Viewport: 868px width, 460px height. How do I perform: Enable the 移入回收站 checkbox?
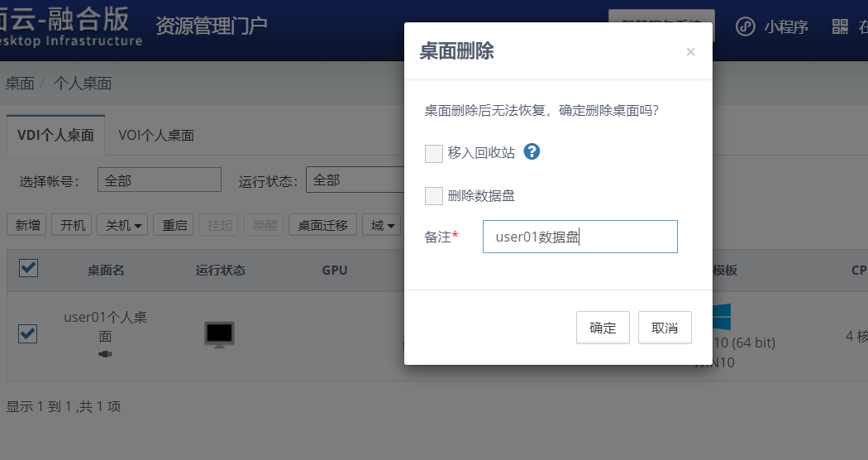tap(433, 153)
